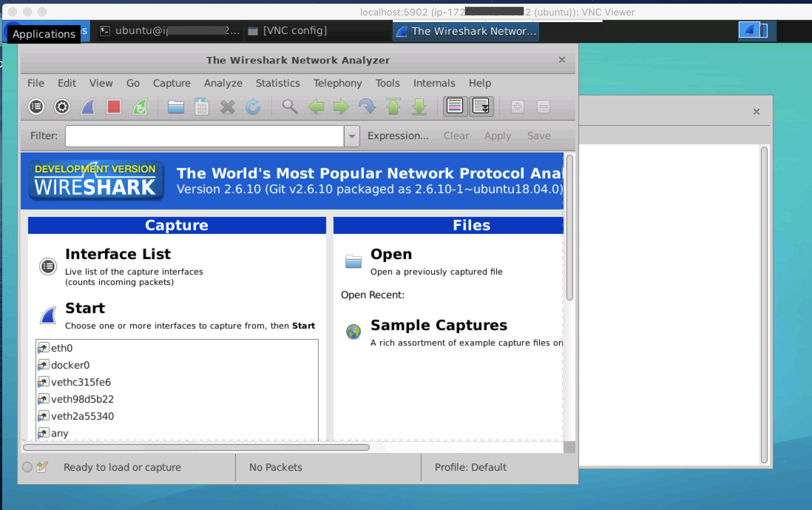
Task: Open the Internals menu
Action: tap(434, 83)
